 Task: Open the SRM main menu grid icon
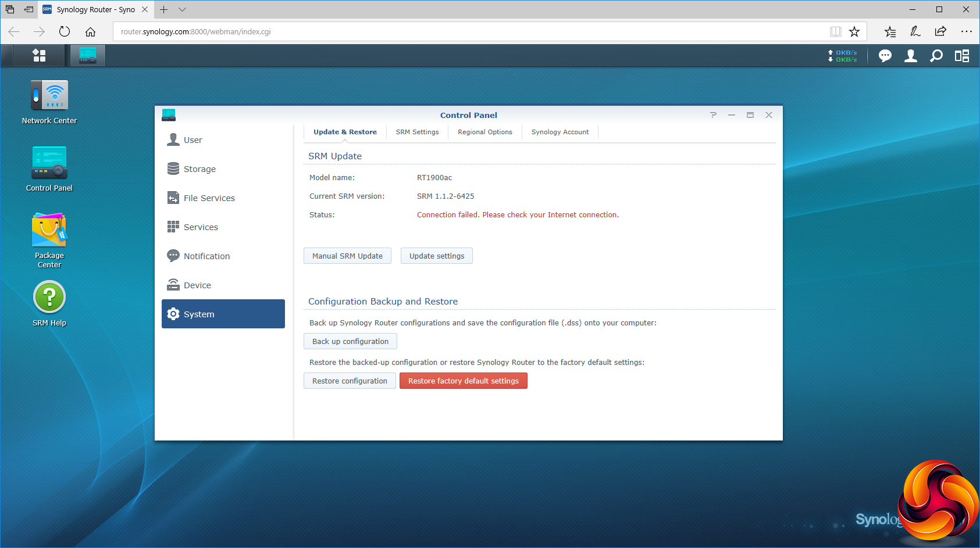click(x=39, y=55)
